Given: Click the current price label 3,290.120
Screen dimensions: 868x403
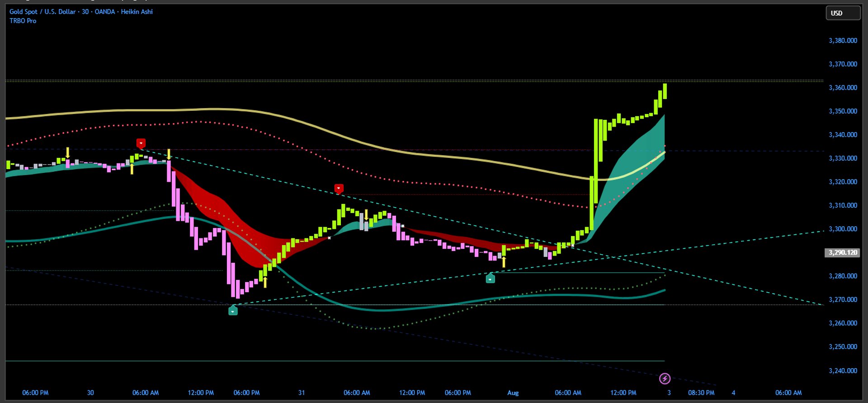Looking at the screenshot, I should tap(843, 252).
